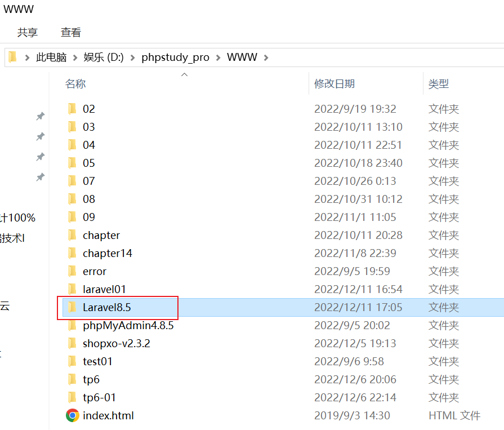This screenshot has width=504, height=430.
Task: Toggle sort arrow above the 名称 column
Action: pyautogui.click(x=185, y=74)
